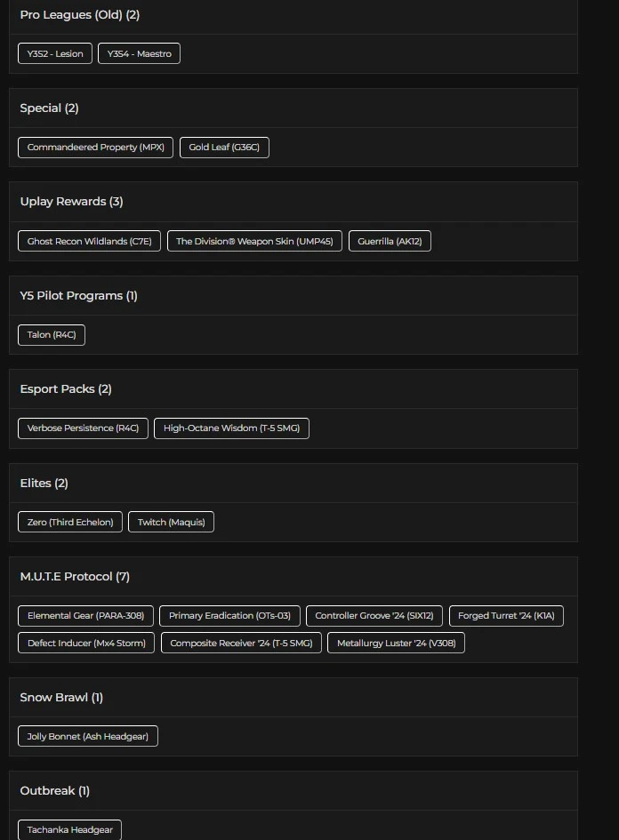The height and width of the screenshot is (840, 619).
Task: Select Zero (Third Echelon) elite tag
Action: point(70,523)
